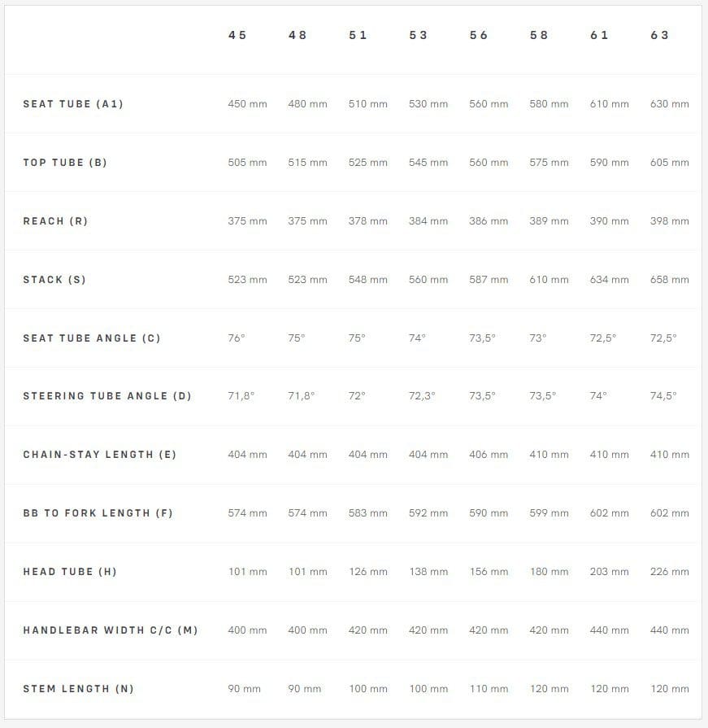
Task: Click the size 56 column header
Action: 479,35
